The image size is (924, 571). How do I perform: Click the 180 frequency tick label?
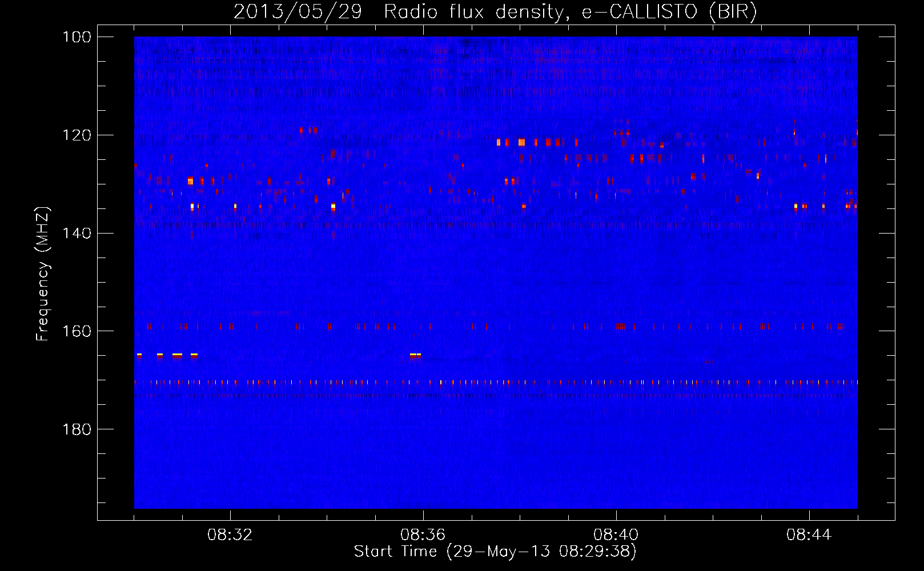pyautogui.click(x=78, y=429)
